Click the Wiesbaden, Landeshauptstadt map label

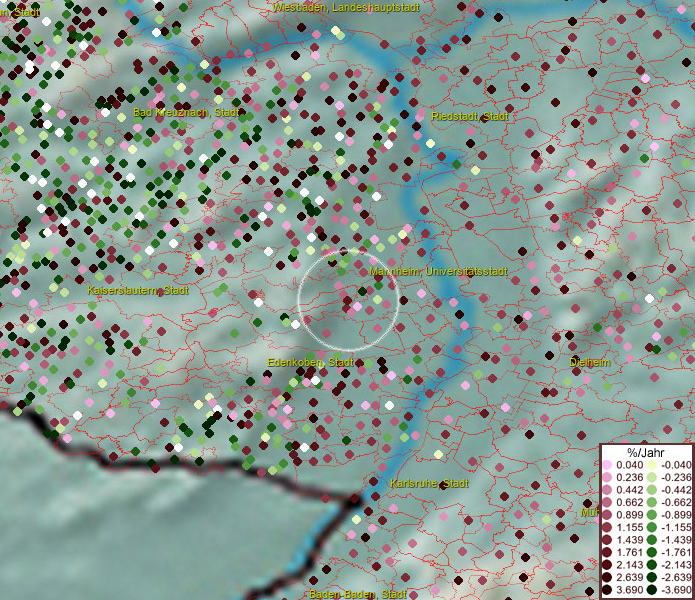click(346, 7)
